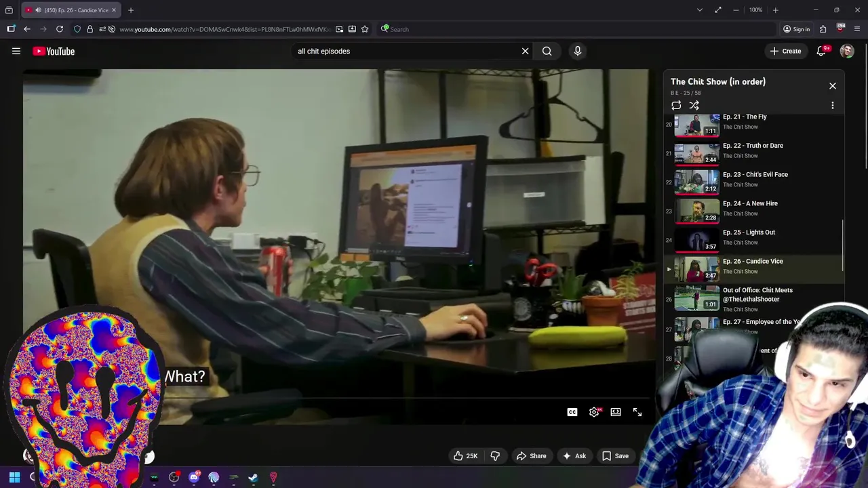Toggle shuffle playlist
The width and height of the screenshot is (868, 488).
pos(694,106)
